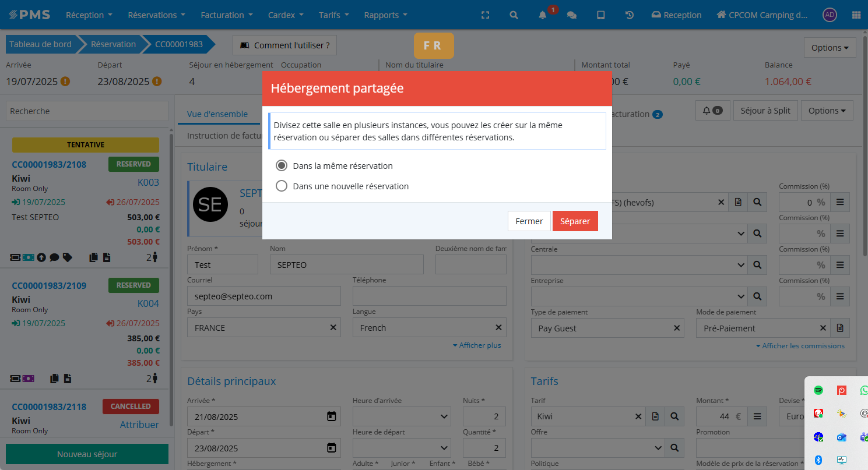Switch to the Vue d'ensemble tab
The image size is (868, 470).
tap(217, 114)
